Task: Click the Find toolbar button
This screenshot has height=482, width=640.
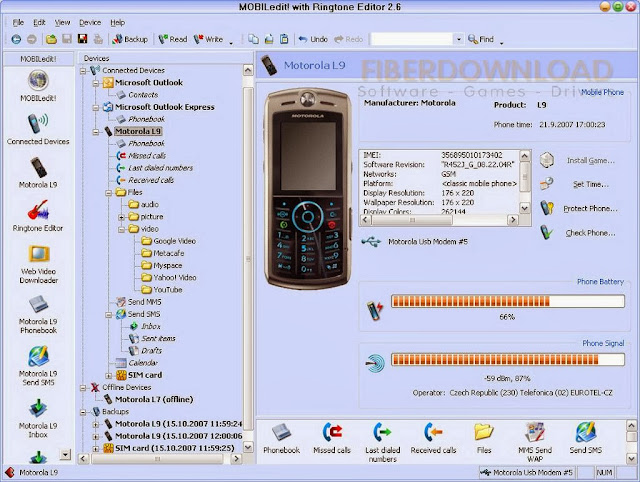Action: (x=481, y=39)
